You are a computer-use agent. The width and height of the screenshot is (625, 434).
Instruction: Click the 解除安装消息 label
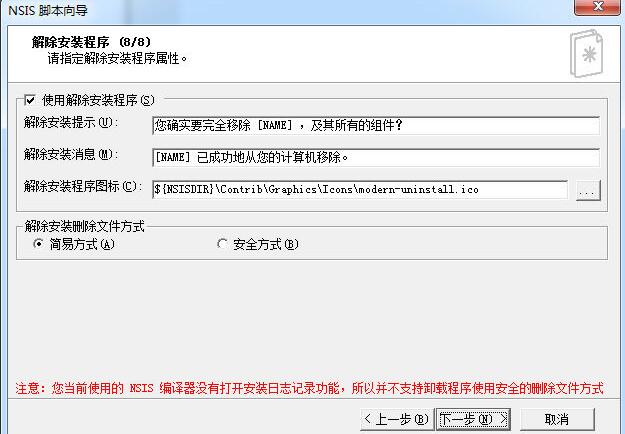click(71, 154)
